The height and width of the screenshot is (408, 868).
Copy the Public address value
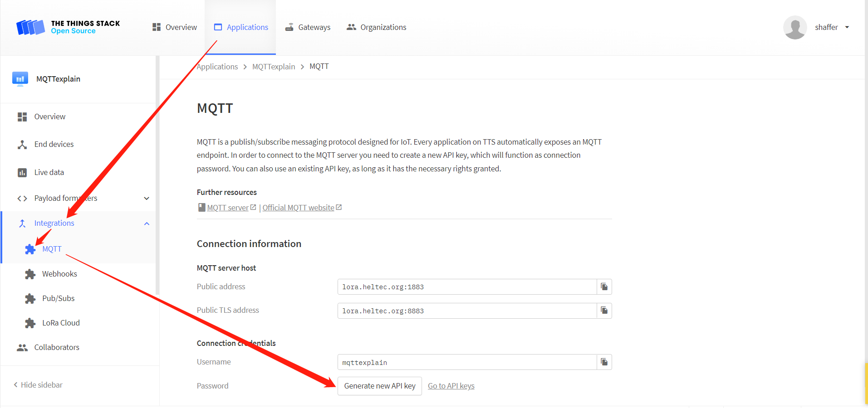(604, 287)
